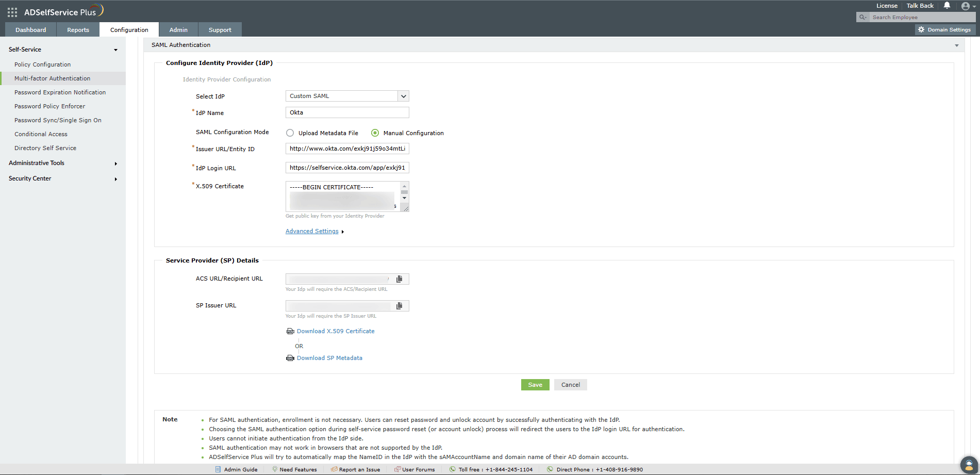The width and height of the screenshot is (980, 475).
Task: Click the Toll free phone icon
Action: (x=453, y=469)
